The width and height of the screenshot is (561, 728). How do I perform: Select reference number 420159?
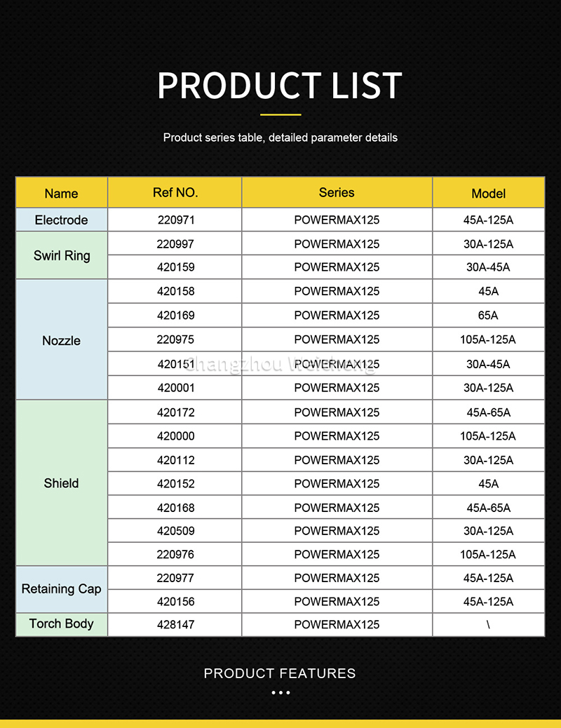pos(176,267)
